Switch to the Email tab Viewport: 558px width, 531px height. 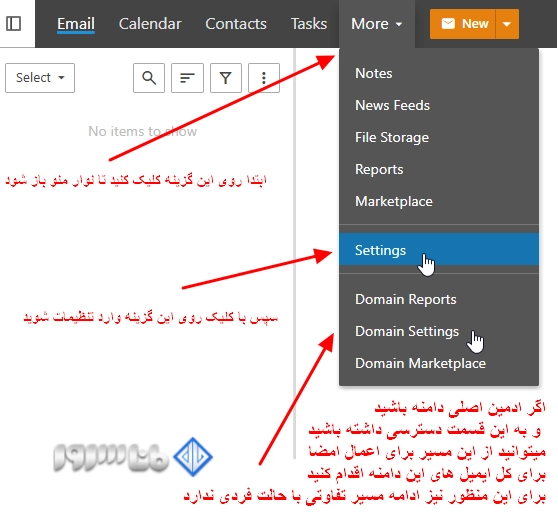pyautogui.click(x=76, y=24)
